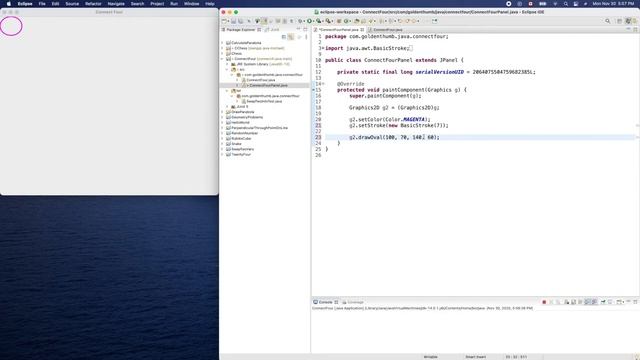Click the Apple menu icon
The width and height of the screenshot is (640, 360).
tap(9, 4)
